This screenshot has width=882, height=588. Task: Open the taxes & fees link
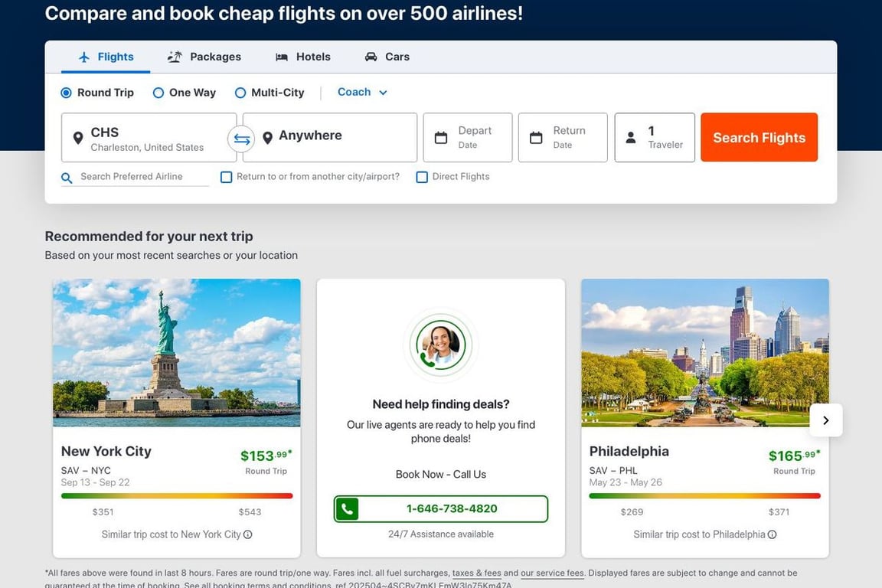pos(476,573)
